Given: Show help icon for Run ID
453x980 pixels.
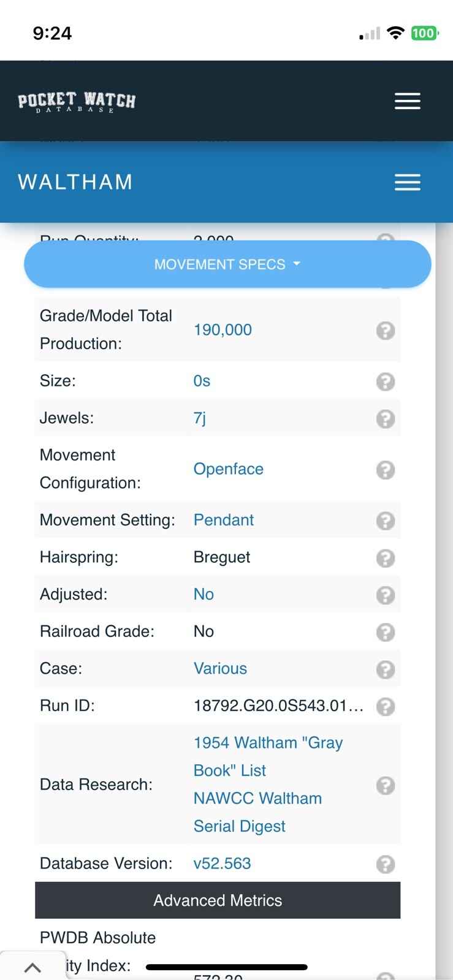Looking at the screenshot, I should [x=385, y=707].
